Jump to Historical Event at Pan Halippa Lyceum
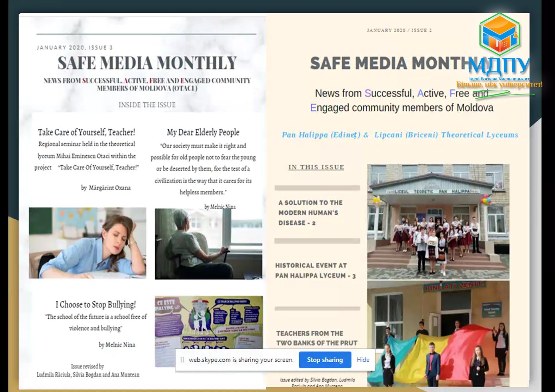 click(x=315, y=270)
